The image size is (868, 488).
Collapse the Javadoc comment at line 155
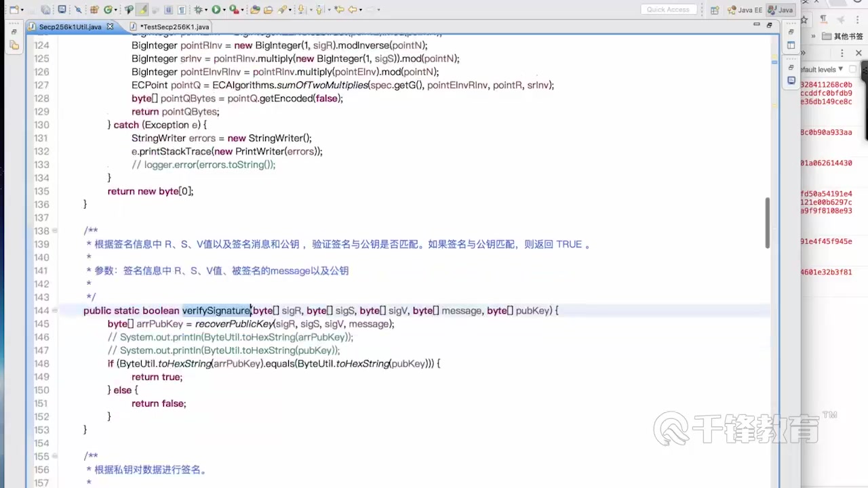pyautogui.click(x=55, y=456)
